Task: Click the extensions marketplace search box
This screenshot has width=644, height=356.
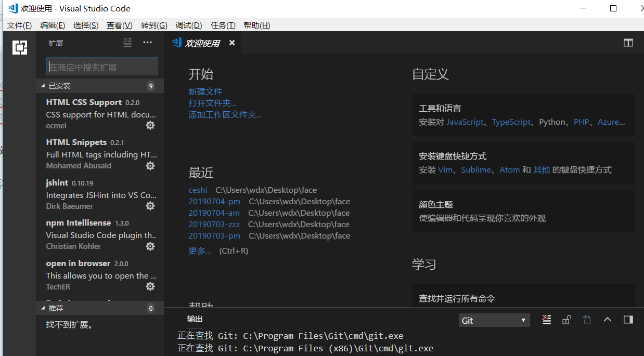Action: coord(101,66)
